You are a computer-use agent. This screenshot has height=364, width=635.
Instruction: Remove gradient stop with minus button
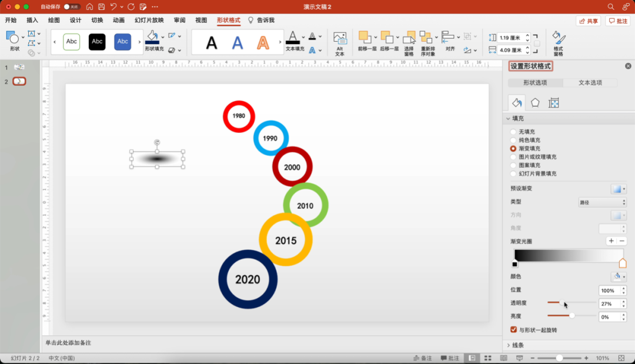621,241
